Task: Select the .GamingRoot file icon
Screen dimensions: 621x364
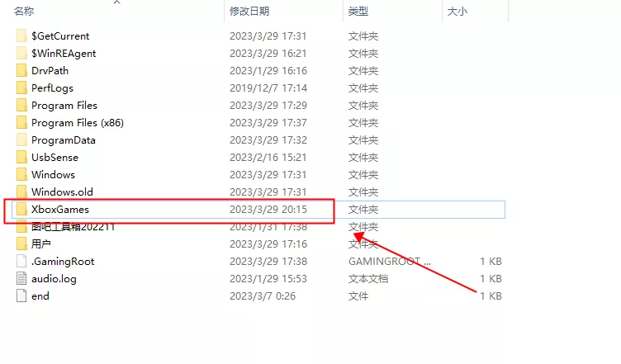Action: (x=21, y=262)
